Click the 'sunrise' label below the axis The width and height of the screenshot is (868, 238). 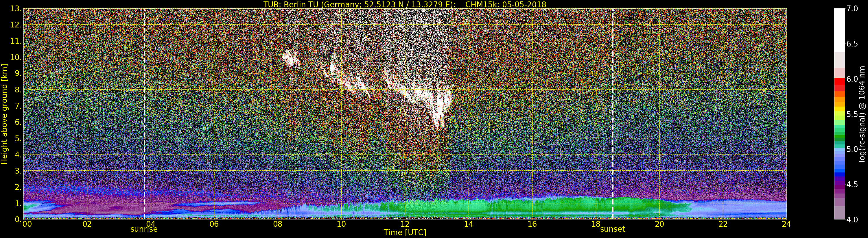click(x=144, y=229)
